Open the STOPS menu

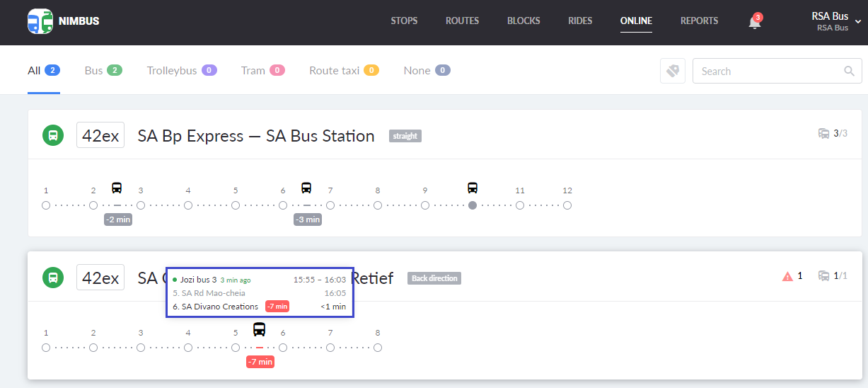[404, 21]
